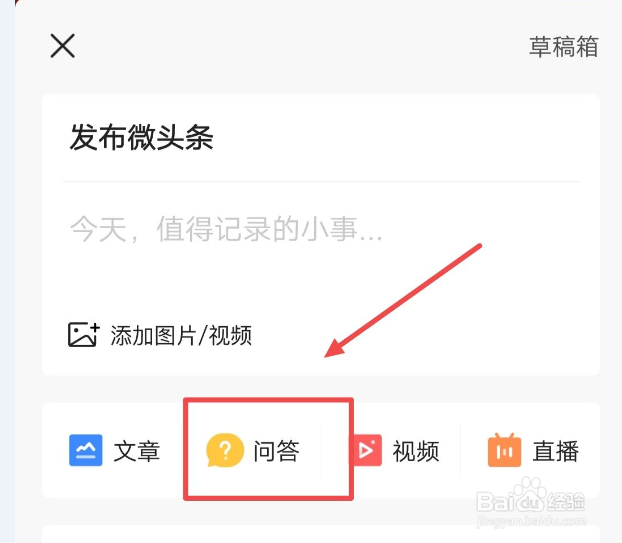Viewport: 622px width, 543px height.
Task: Choose the 视频 text label
Action: (x=416, y=451)
